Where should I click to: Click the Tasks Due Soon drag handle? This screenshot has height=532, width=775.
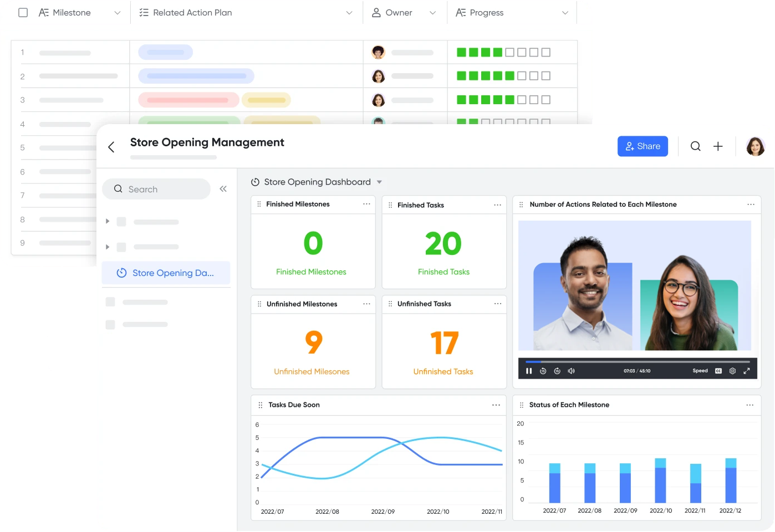pos(260,405)
